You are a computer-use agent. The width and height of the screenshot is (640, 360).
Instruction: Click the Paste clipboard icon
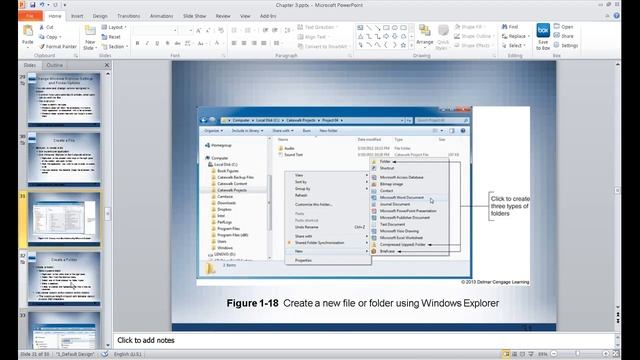pyautogui.click(x=28, y=31)
